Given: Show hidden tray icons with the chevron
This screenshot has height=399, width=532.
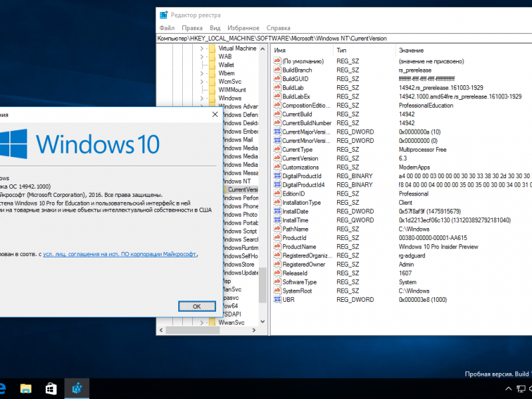Looking at the screenshot, I should [x=508, y=389].
